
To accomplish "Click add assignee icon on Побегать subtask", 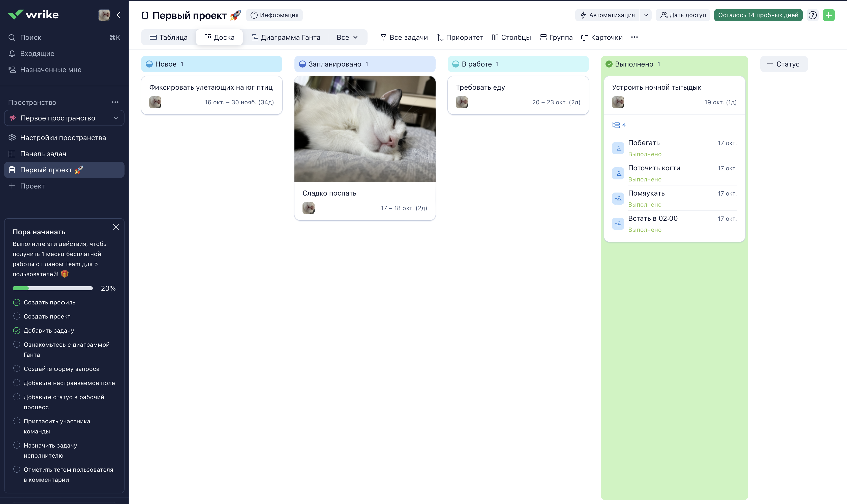I will click(618, 148).
